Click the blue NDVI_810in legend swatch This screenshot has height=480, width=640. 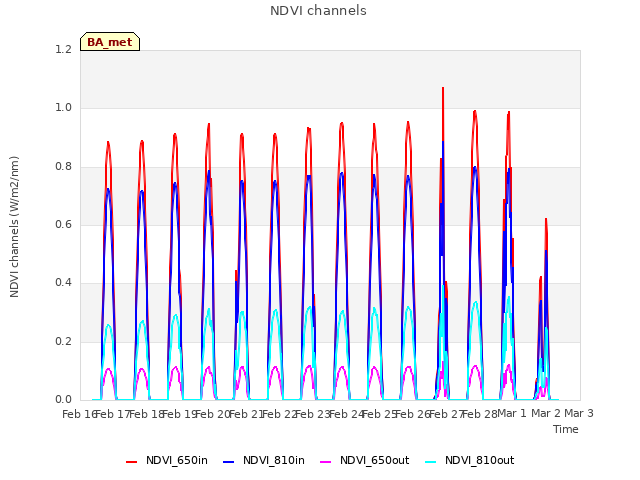click(x=229, y=462)
